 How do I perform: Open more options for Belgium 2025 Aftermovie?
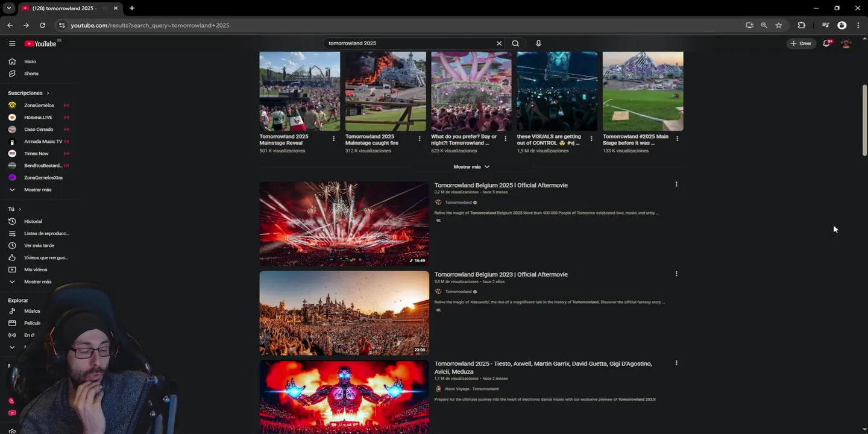[x=676, y=184]
